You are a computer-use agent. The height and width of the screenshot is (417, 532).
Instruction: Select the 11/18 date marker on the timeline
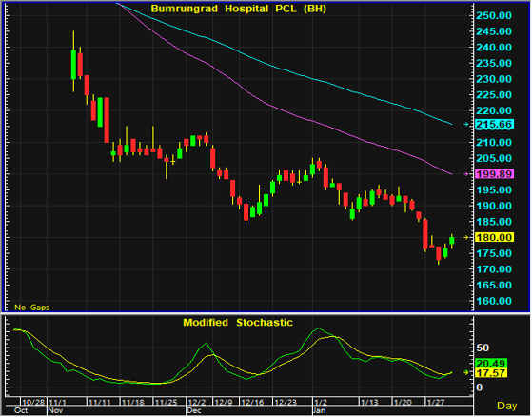(x=133, y=403)
